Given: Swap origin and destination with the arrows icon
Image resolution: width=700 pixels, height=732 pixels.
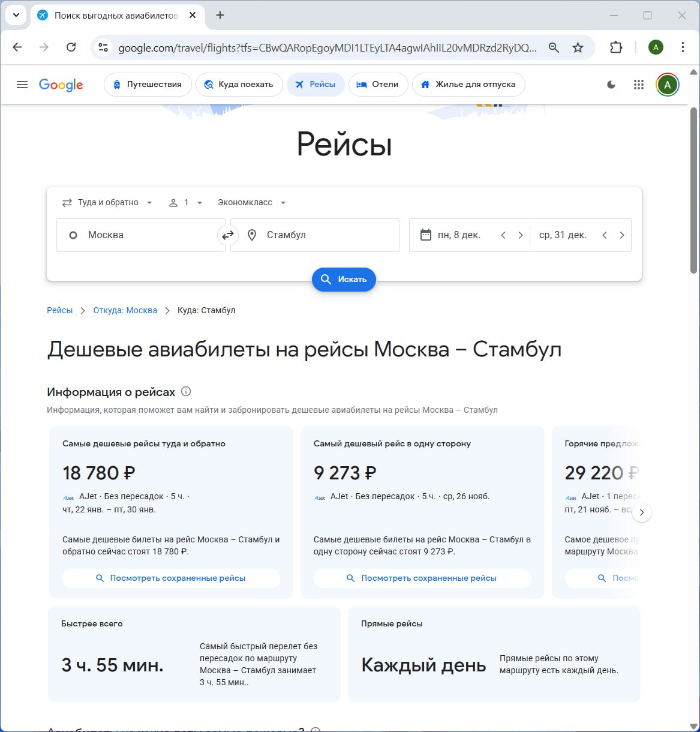Looking at the screenshot, I should 228,235.
